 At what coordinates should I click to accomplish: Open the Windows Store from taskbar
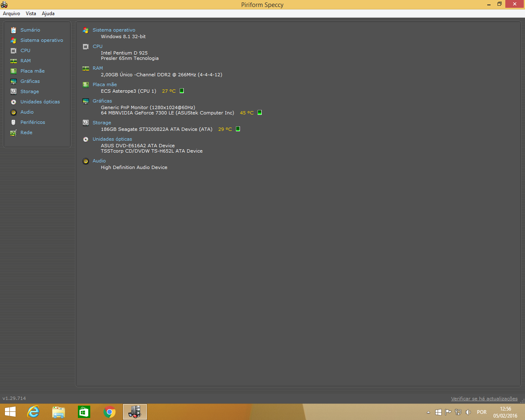click(84, 412)
